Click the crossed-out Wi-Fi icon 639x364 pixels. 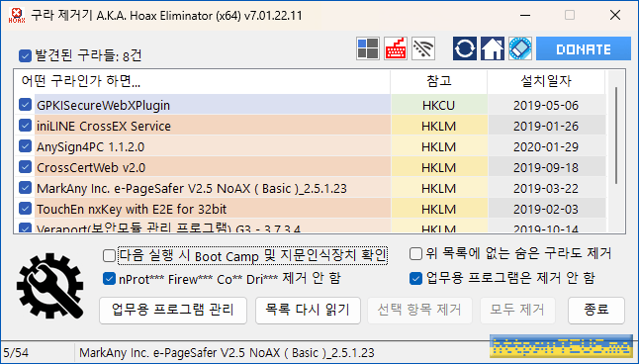tap(423, 48)
